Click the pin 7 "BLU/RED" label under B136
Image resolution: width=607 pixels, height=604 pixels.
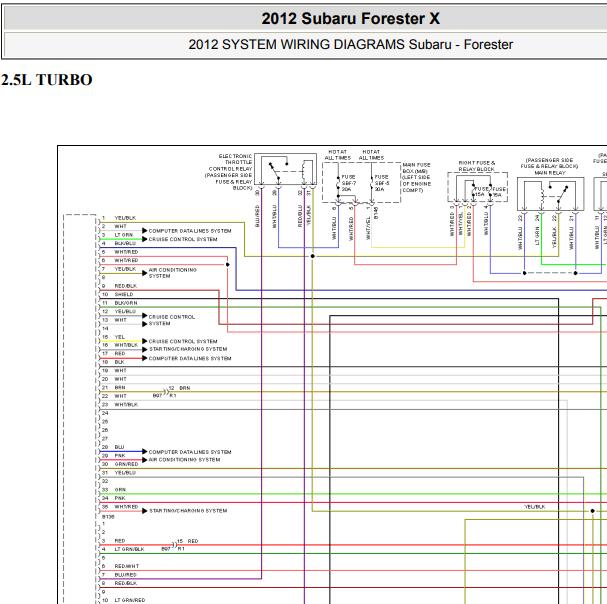125,575
